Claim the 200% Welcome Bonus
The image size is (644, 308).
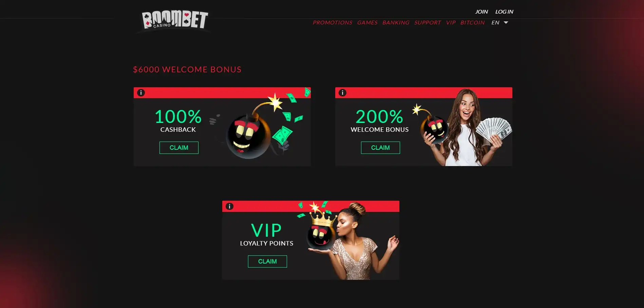coord(380,148)
